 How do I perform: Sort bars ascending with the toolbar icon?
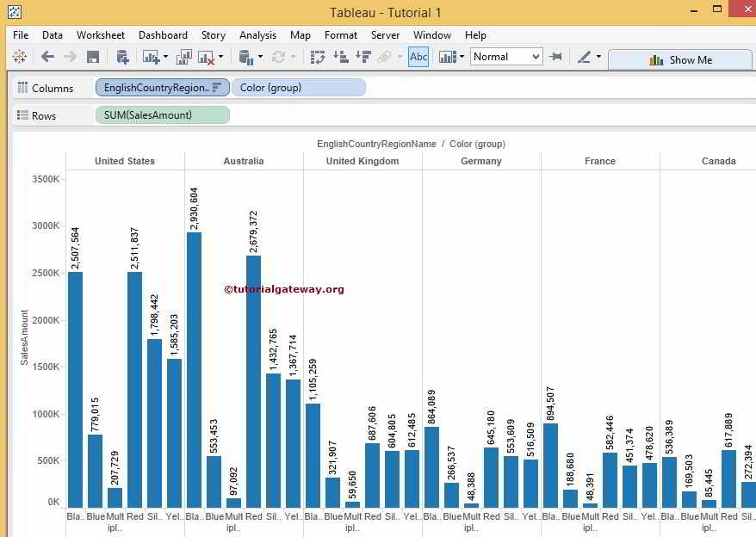[340, 57]
